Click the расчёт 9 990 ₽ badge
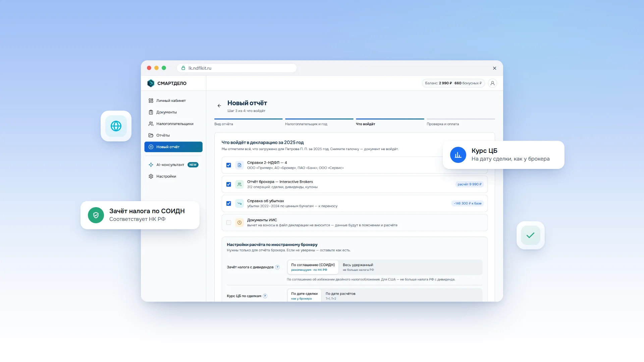This screenshot has width=644, height=362. click(470, 184)
